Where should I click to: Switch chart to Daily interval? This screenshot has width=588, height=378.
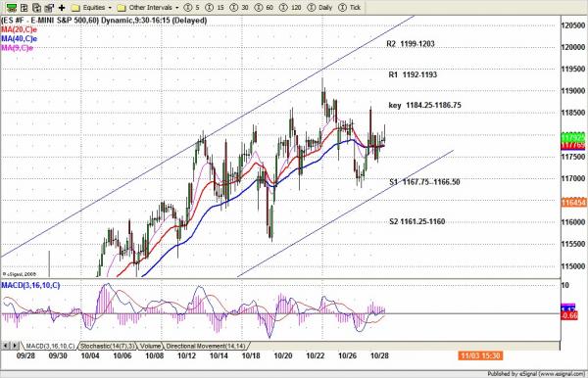tap(319, 8)
